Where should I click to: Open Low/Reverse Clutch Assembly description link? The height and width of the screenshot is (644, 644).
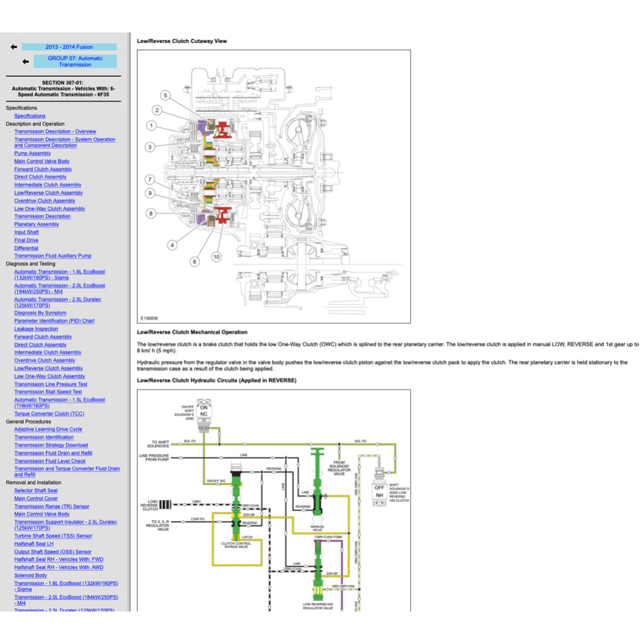(48, 193)
